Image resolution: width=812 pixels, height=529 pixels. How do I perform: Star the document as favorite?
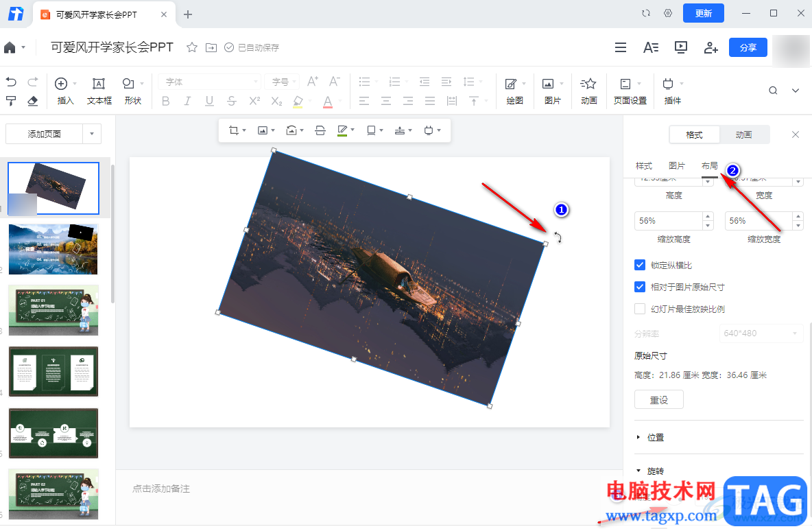click(192, 47)
